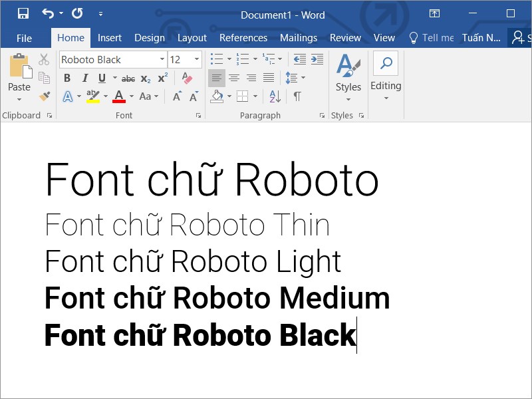532x399 pixels.
Task: Open font color palette dropdown arrow
Action: (x=132, y=96)
